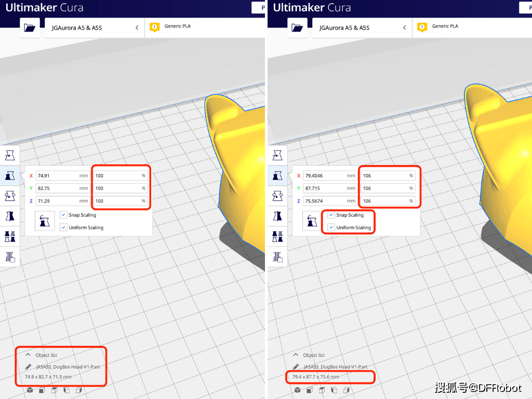Click dimensions text 74.9 x 82.7 x 71.3 mm

(48, 377)
